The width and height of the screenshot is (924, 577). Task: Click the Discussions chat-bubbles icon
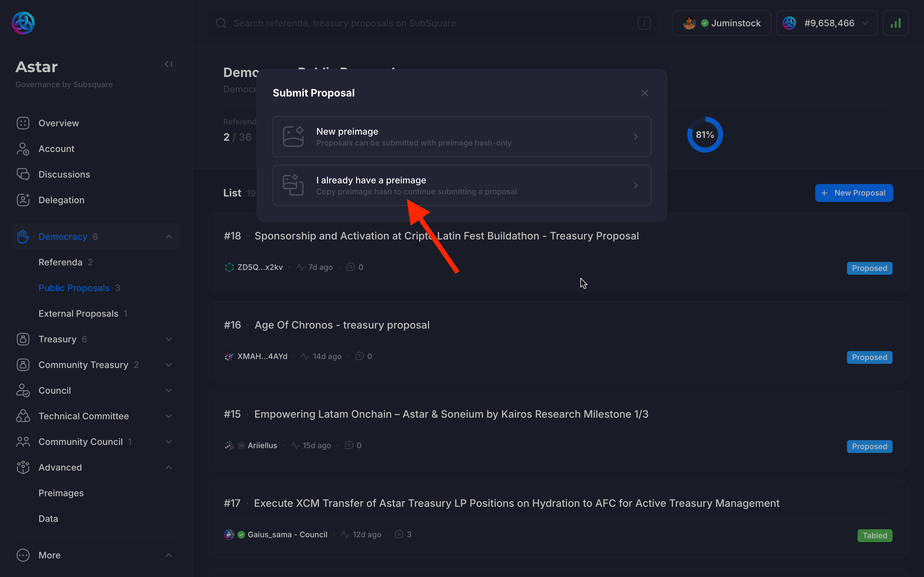click(x=23, y=174)
